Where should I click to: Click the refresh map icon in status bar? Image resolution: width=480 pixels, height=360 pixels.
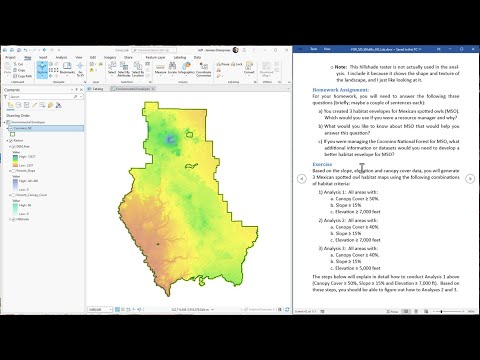[287, 309]
